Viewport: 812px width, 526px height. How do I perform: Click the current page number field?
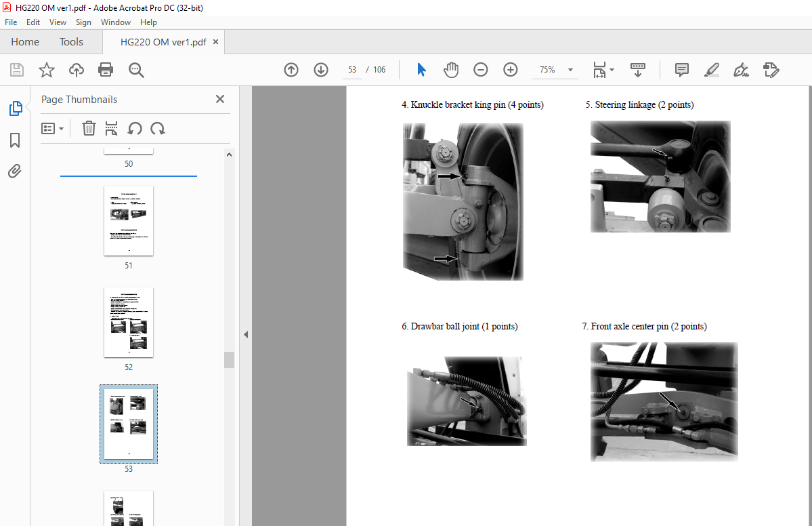[x=352, y=69]
